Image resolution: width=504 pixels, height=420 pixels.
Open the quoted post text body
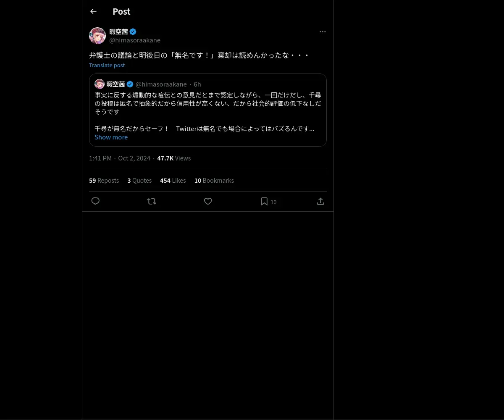[x=208, y=112]
